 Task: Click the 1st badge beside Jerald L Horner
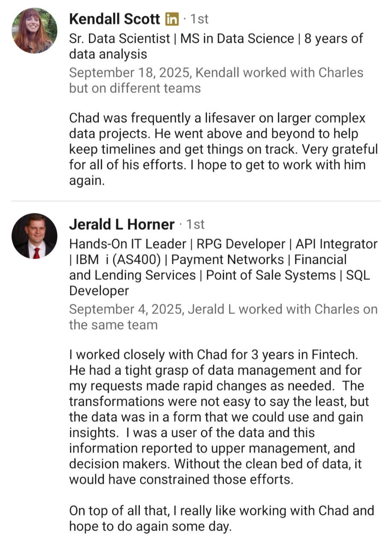tap(195, 224)
